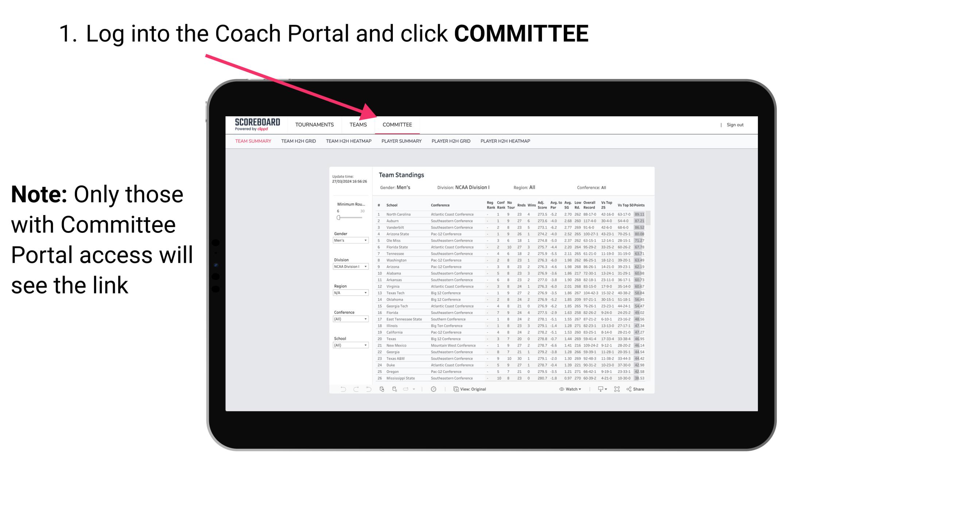Viewport: 980px width, 527px height.
Task: Select the PLAYER SUMMARY tab
Action: coord(401,141)
